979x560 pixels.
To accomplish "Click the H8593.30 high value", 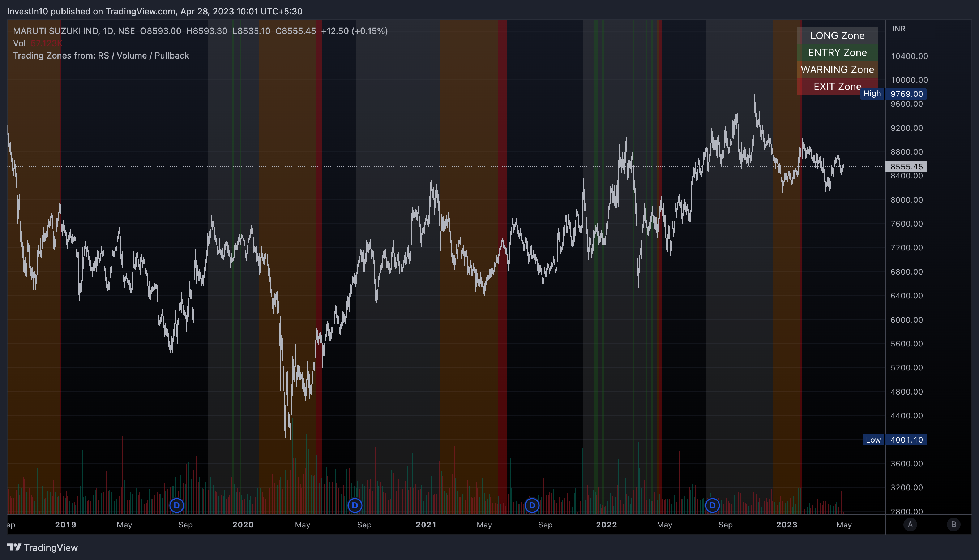I will click(x=207, y=31).
